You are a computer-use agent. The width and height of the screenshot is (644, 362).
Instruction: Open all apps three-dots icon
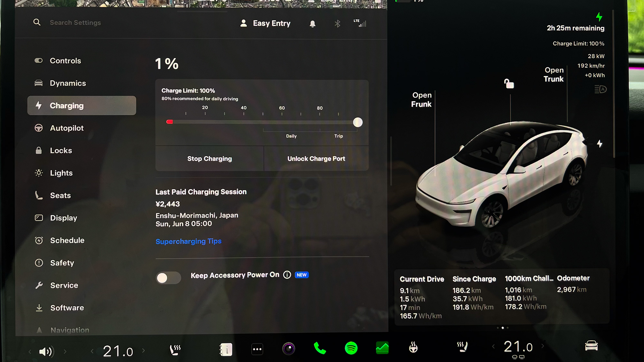pos(257,349)
